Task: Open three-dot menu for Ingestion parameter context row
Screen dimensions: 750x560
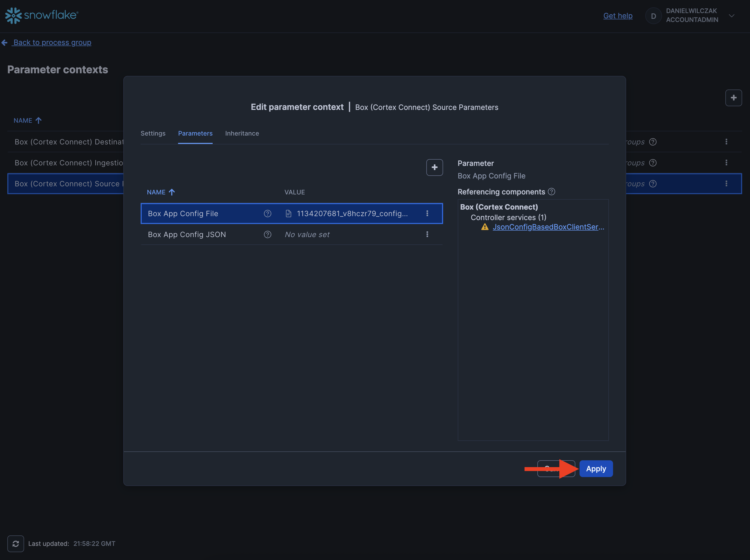Action: [726, 163]
